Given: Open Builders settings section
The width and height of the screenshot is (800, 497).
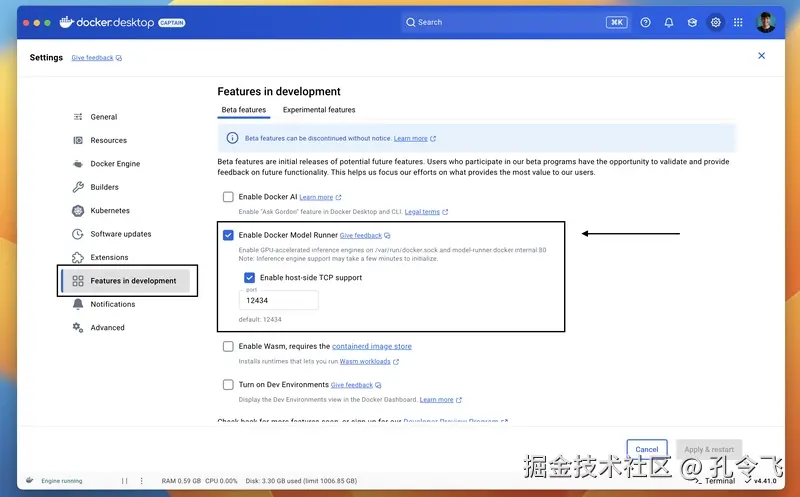Looking at the screenshot, I should click(104, 187).
